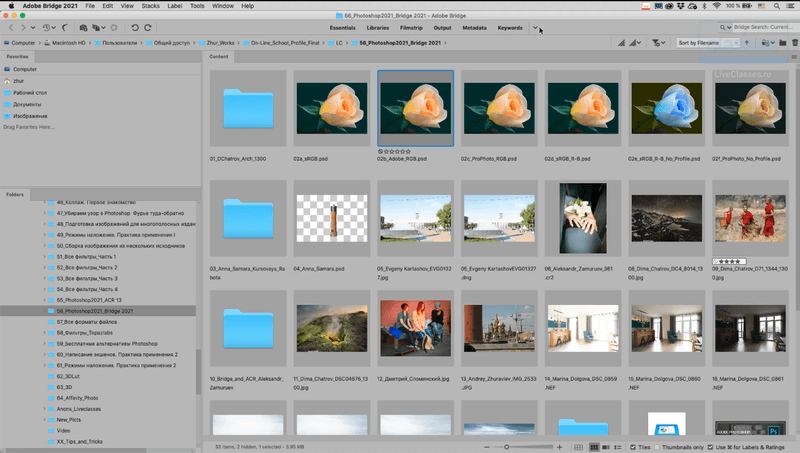Expand folder 60_Написание экшенов
Viewport: 800px width, 453px height.
(44, 355)
